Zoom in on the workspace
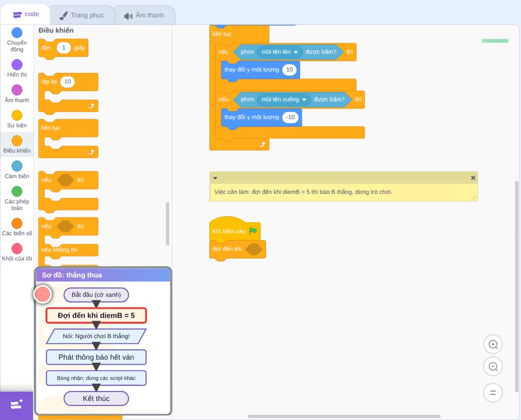The width and height of the screenshot is (521, 420). tap(493, 344)
